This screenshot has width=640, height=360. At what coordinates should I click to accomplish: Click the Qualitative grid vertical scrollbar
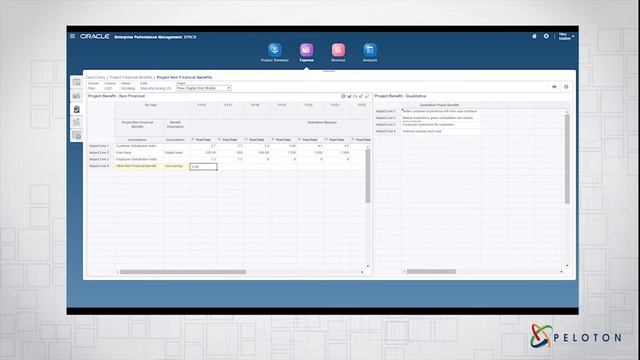(567, 159)
